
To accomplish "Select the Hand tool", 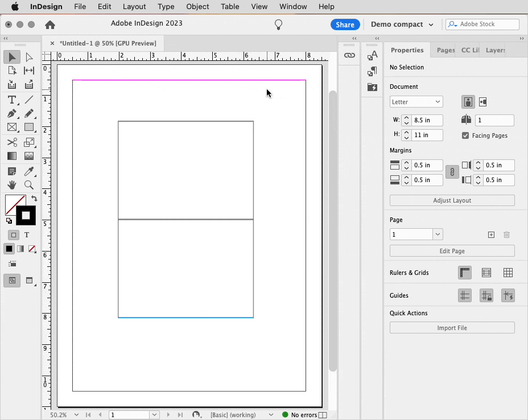I will tap(12, 185).
